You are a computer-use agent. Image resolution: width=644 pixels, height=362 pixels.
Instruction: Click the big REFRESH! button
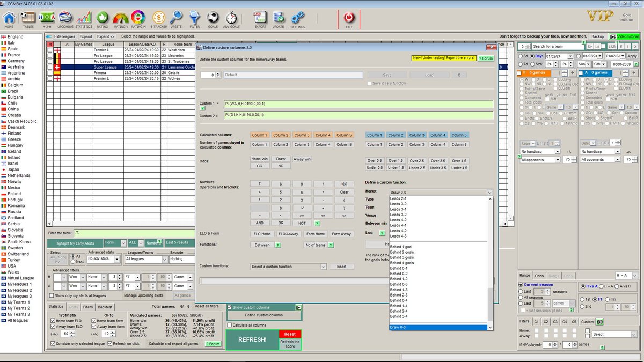click(252, 339)
